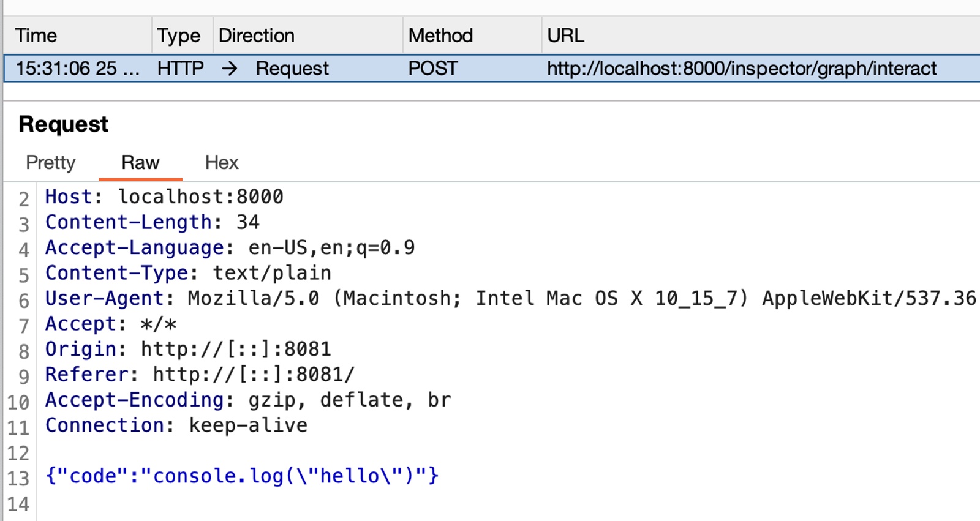
Task: Click the request direction arrow icon
Action: click(x=230, y=69)
